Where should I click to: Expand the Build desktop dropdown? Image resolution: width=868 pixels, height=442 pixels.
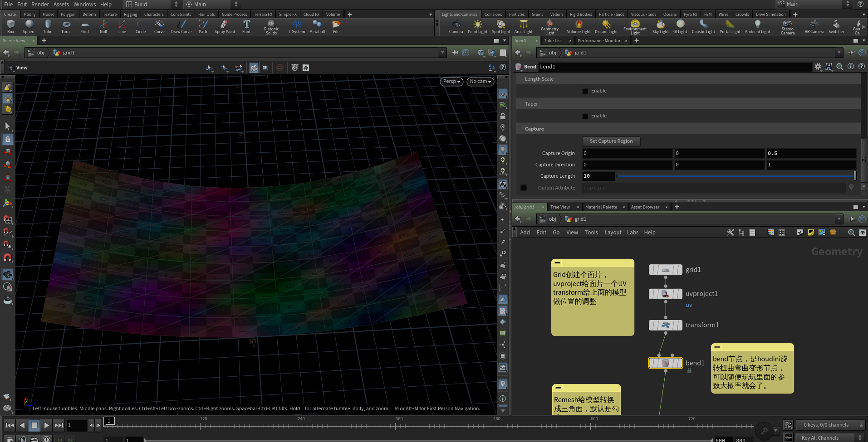pyautogui.click(x=152, y=5)
